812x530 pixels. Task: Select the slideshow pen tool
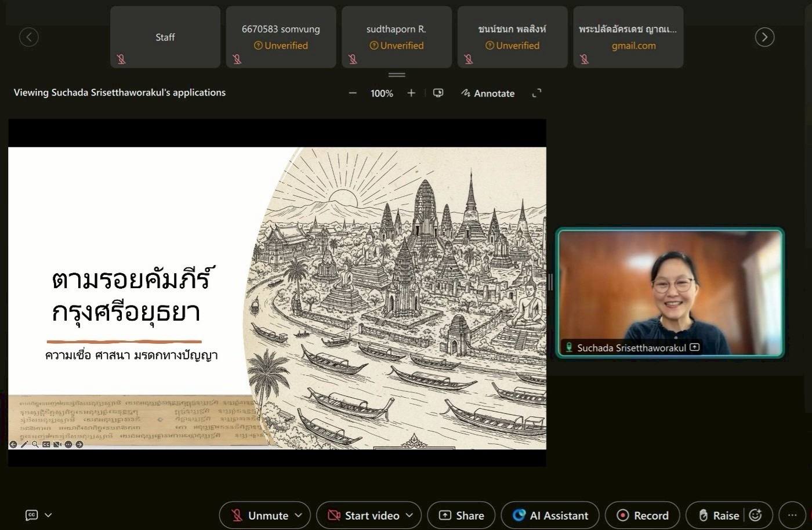pos(24,444)
